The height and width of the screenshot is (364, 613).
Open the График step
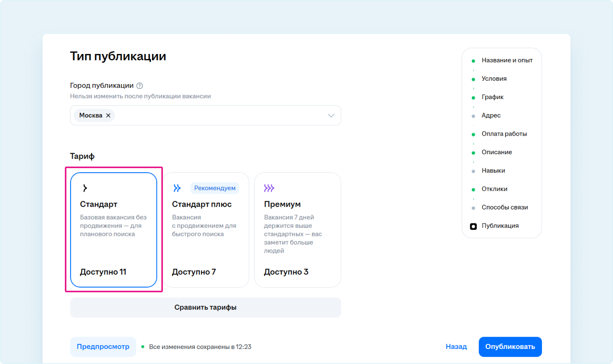pos(492,97)
